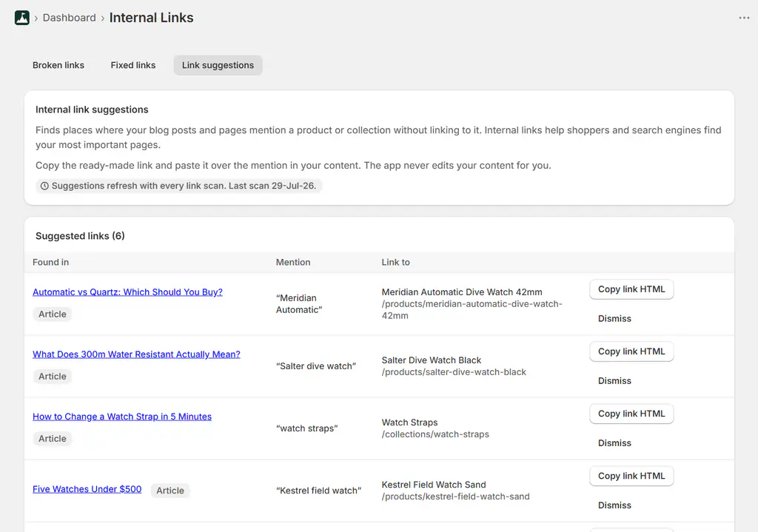
Task: Copy link HTML for Watch Straps collection
Action: coord(631,414)
